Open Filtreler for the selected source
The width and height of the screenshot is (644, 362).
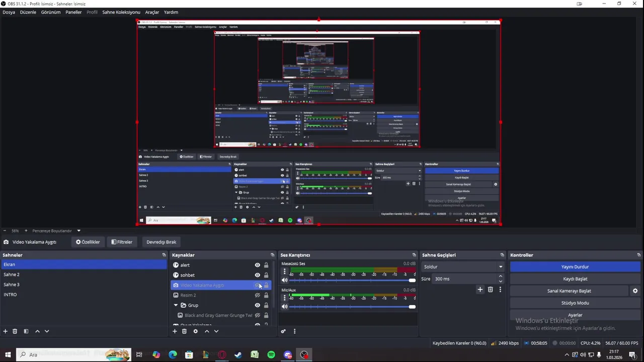[122, 242]
